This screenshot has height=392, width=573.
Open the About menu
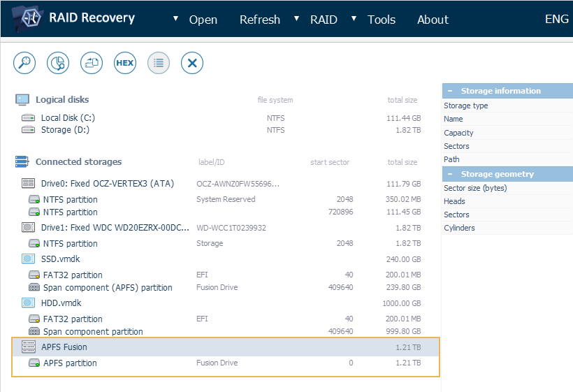click(433, 20)
